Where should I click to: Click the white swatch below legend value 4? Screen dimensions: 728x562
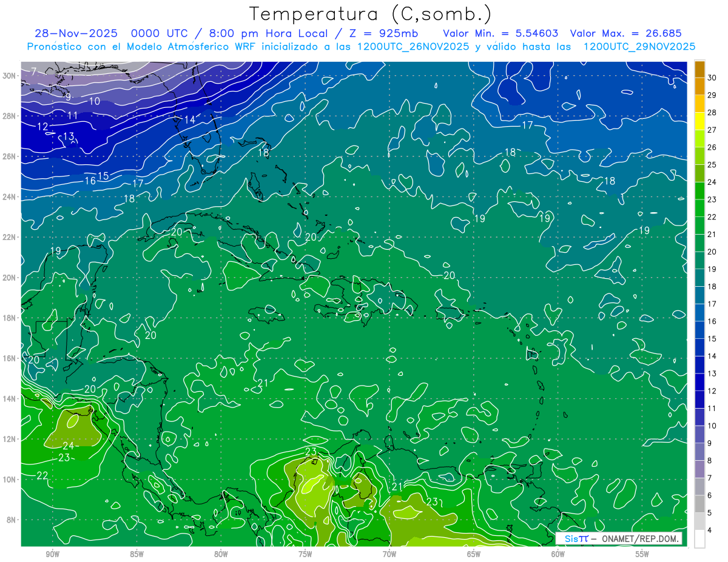click(699, 539)
